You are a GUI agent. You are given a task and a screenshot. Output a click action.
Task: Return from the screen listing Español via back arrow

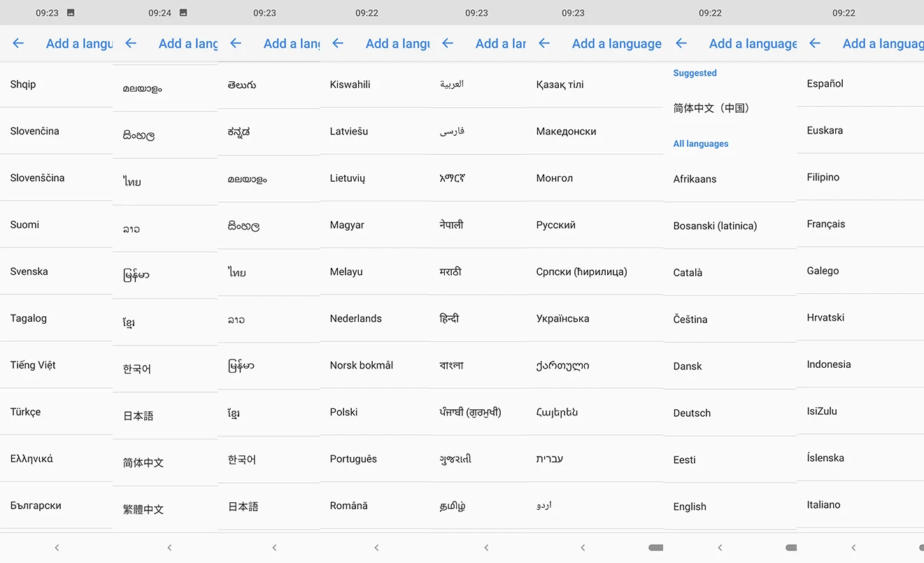pyautogui.click(x=815, y=43)
